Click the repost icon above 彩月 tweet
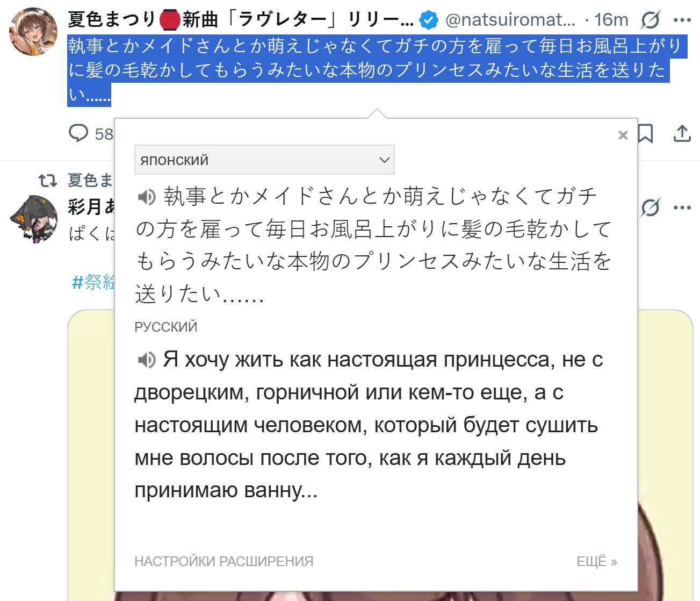This screenshot has width=700, height=601. click(x=48, y=180)
